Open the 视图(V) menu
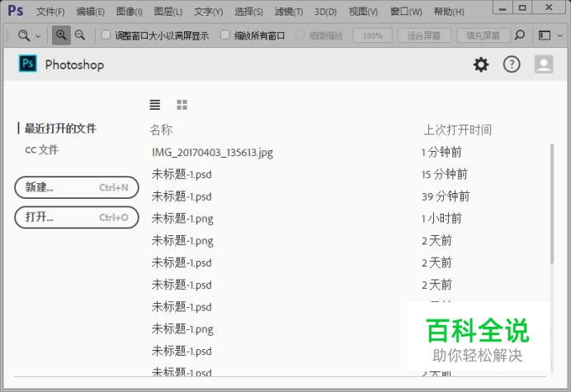Viewport: 571px width, 392px height. tap(363, 12)
